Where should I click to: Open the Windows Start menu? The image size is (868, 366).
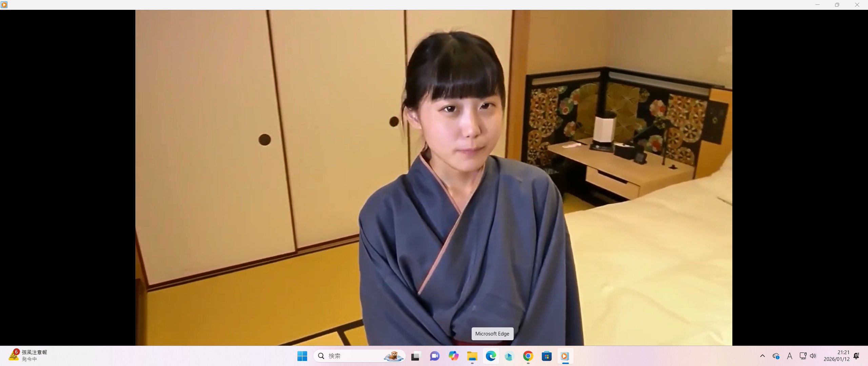302,356
